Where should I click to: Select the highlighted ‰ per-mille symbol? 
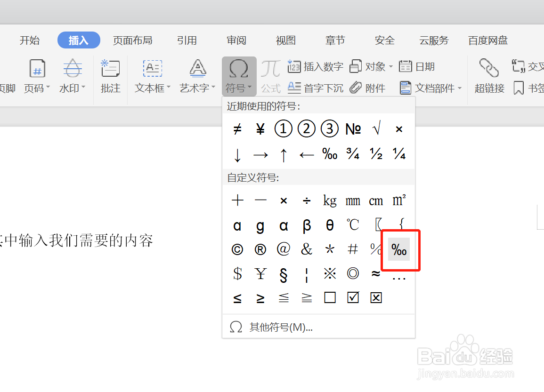(399, 250)
